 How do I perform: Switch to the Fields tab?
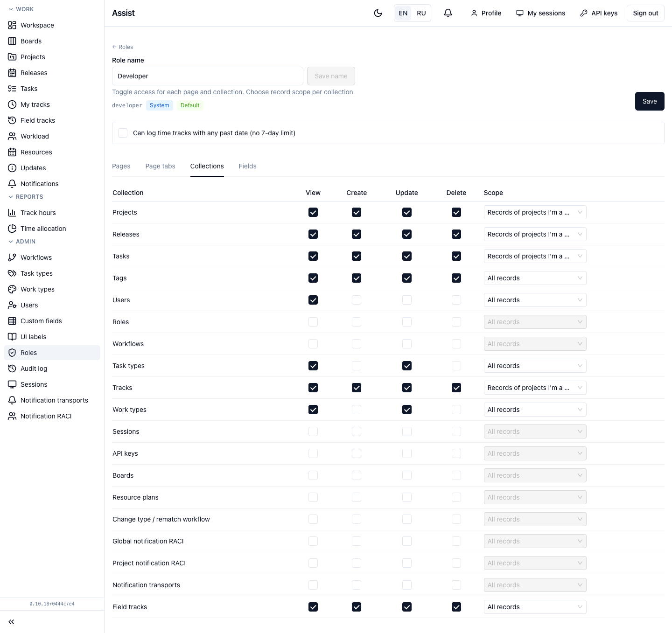[247, 166]
